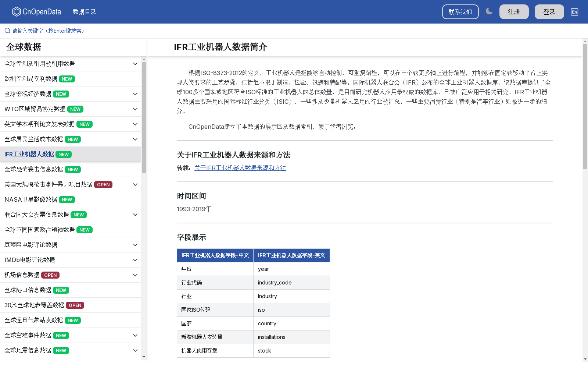Image resolution: width=588 pixels, height=368 pixels.
Task: Click the IFR工业机器人数据字段-英文 column header
Action: coord(291,255)
